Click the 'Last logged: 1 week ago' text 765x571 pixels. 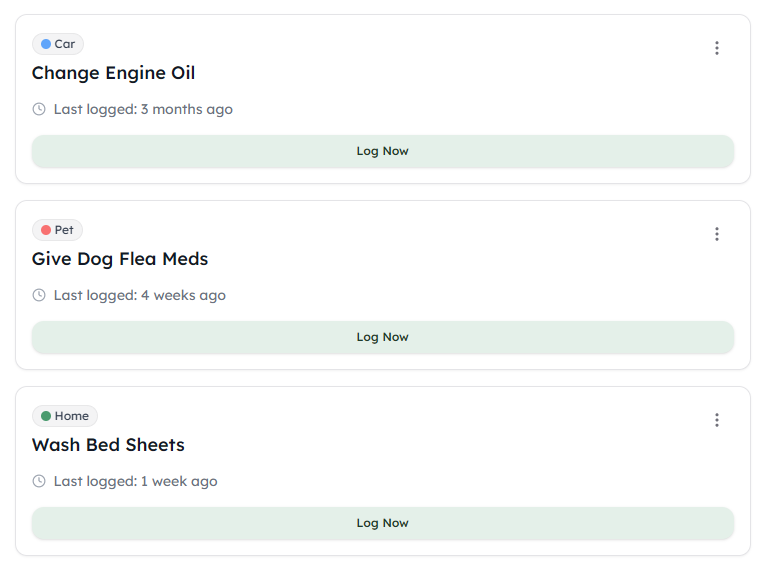[135, 481]
